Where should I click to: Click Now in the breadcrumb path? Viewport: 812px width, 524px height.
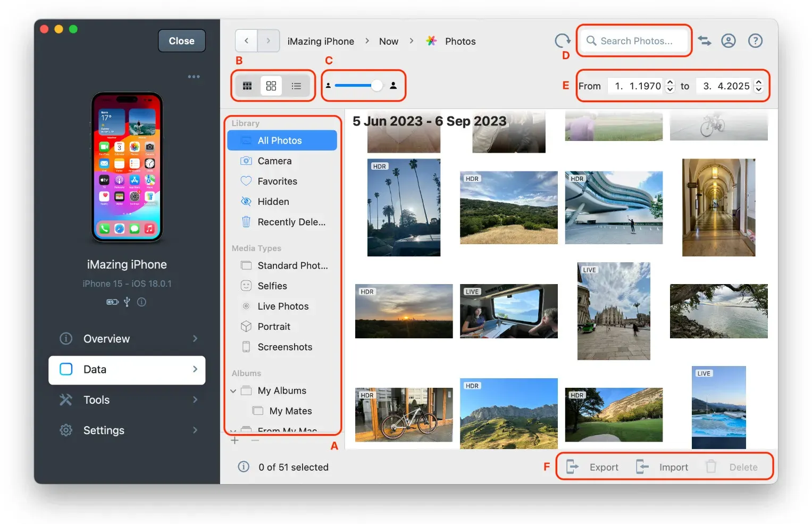click(388, 40)
